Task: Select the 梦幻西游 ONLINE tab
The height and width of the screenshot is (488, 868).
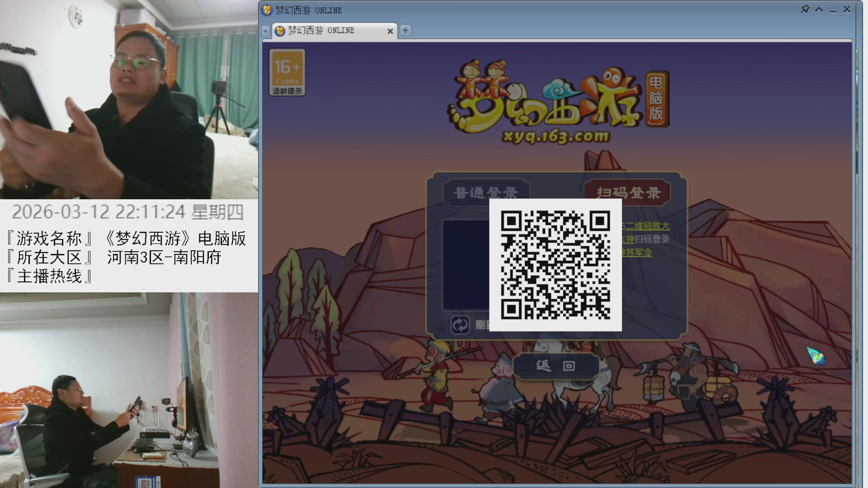Action: coord(321,31)
